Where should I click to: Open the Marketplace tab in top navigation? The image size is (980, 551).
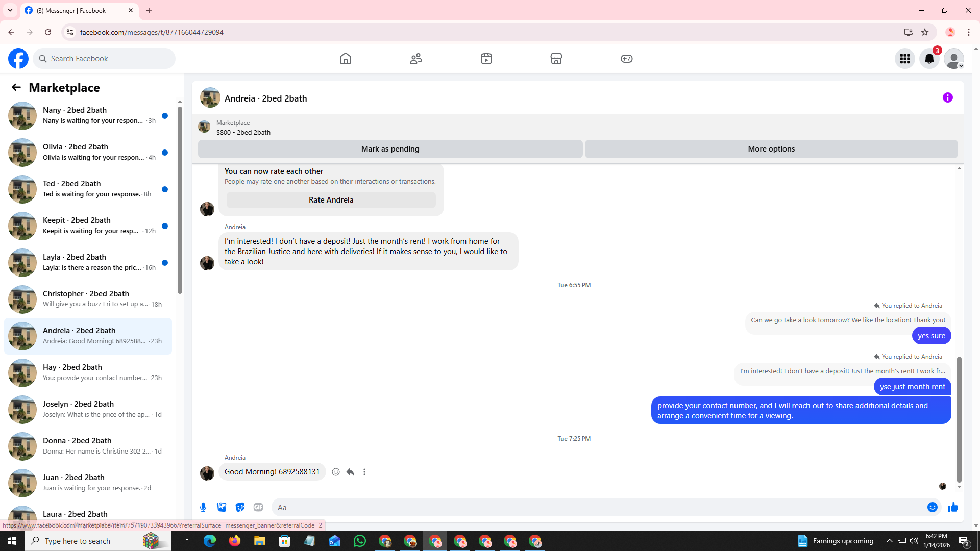point(556,59)
